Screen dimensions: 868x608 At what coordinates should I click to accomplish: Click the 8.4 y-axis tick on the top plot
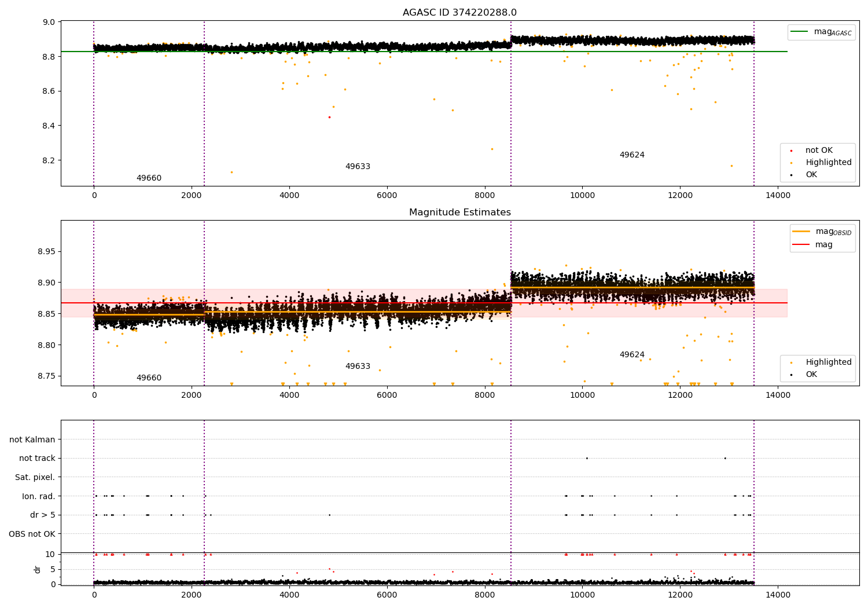(x=49, y=126)
